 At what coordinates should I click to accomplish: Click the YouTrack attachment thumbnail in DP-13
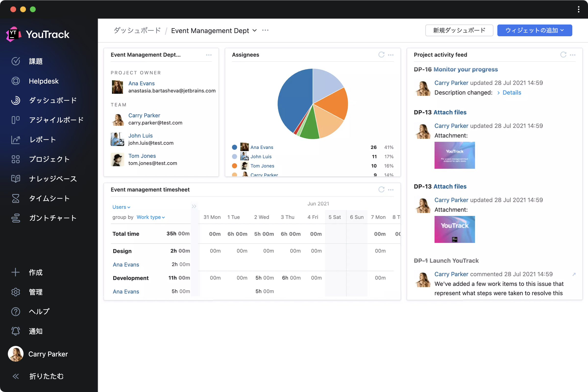tap(454, 155)
